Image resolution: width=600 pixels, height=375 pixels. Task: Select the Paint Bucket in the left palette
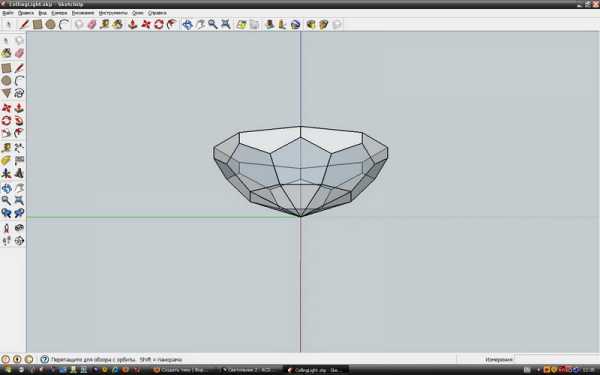point(6,53)
